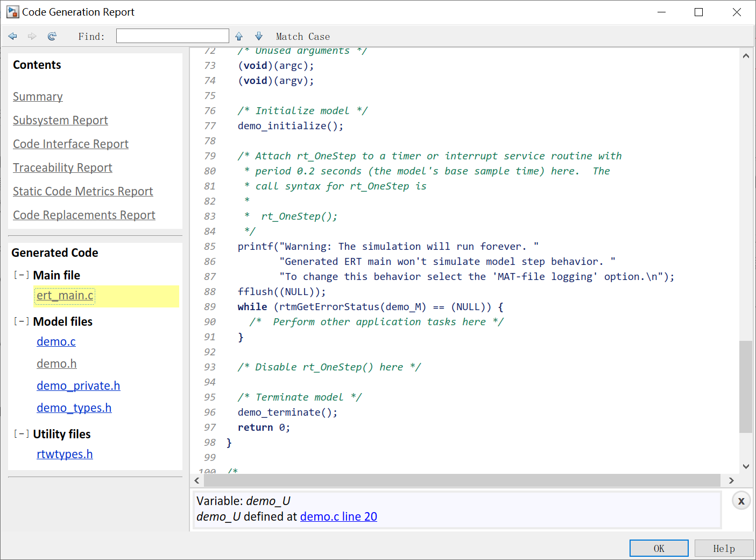Find the previous match with up arrow

click(239, 36)
